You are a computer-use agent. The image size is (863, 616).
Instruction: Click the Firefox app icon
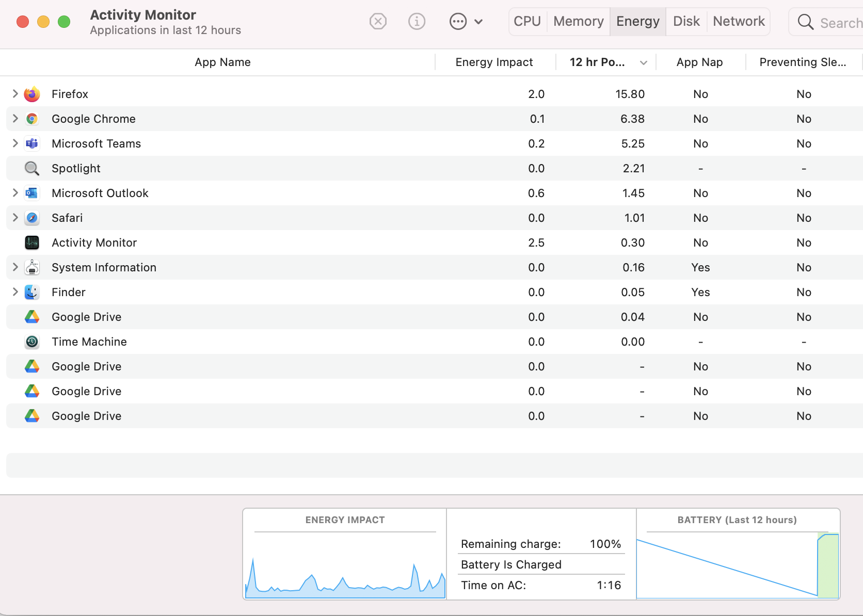coord(32,94)
